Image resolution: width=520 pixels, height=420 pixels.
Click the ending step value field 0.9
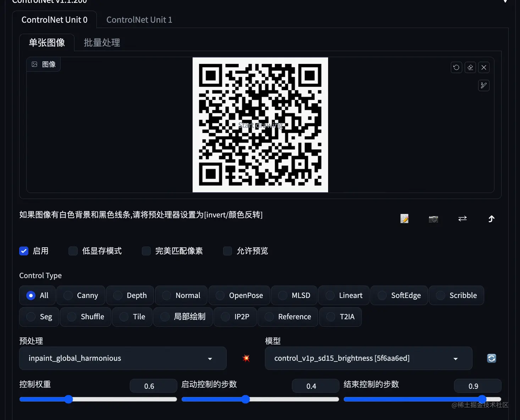tap(477, 386)
